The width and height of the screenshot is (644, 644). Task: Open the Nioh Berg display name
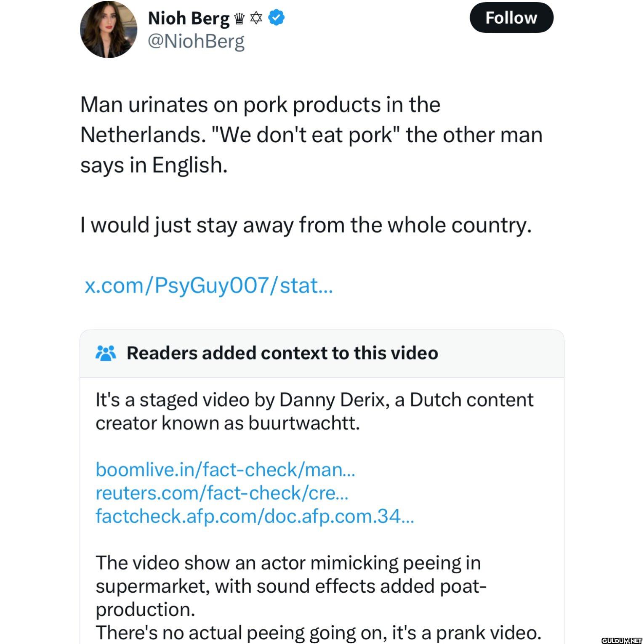(x=189, y=19)
